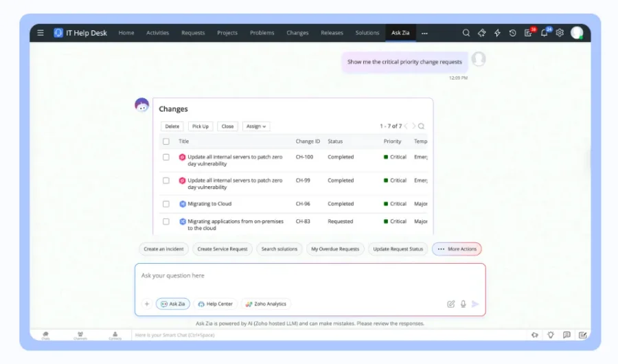This screenshot has width=618, height=364.
Task: Open the Activities tab
Action: pyautogui.click(x=158, y=33)
